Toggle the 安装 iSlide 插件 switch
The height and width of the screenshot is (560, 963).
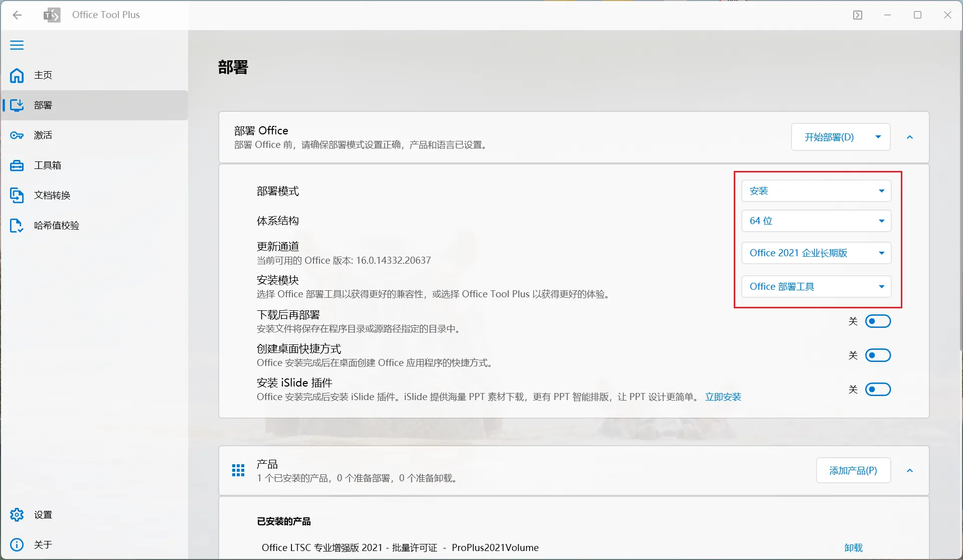click(878, 390)
